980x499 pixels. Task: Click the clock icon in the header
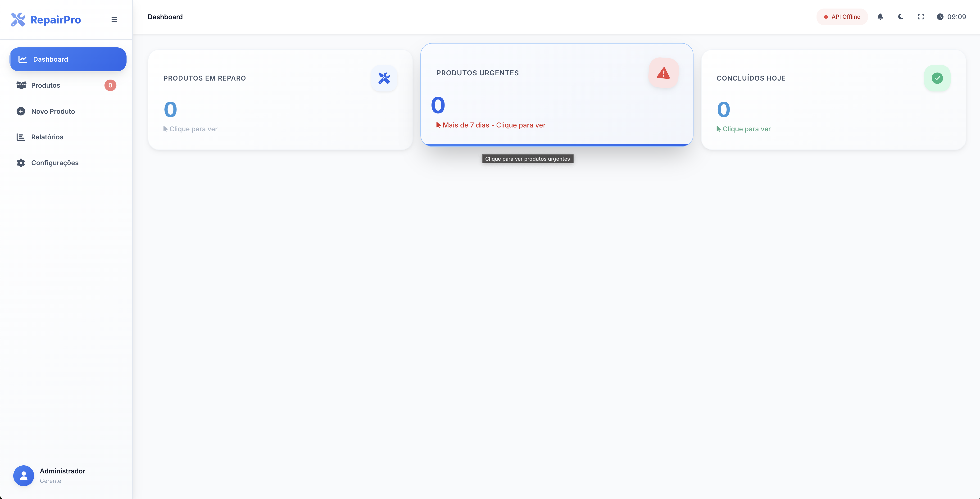(x=940, y=17)
